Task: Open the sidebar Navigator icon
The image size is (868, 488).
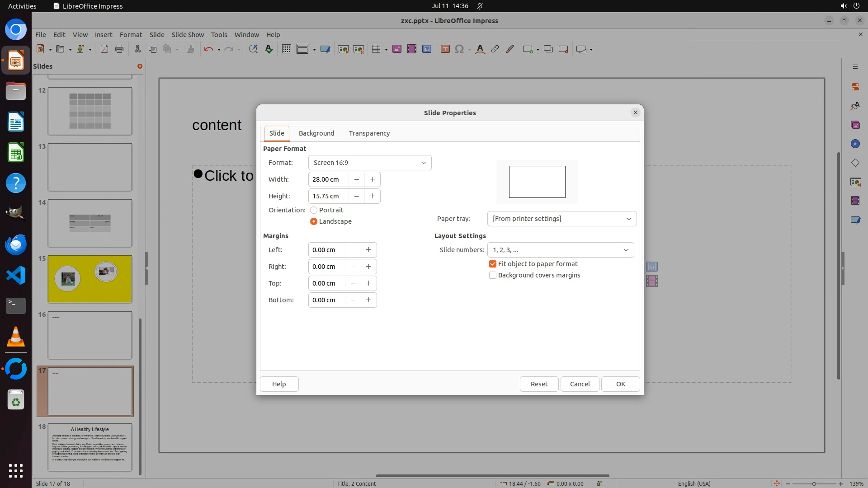Action: click(855, 144)
